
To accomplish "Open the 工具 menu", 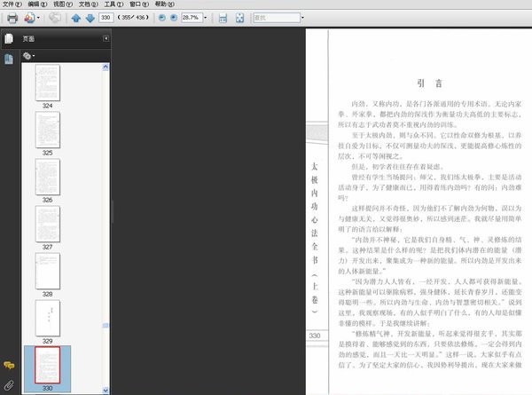I will tap(113, 4).
